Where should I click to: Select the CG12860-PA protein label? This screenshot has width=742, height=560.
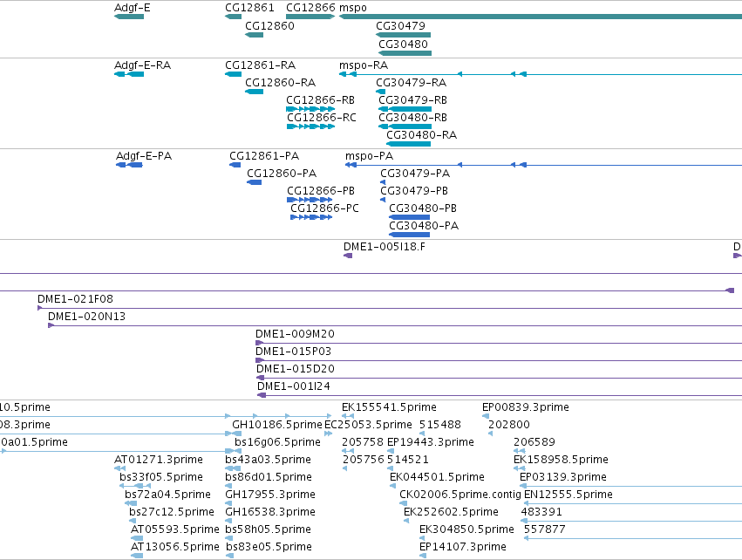click(x=282, y=174)
